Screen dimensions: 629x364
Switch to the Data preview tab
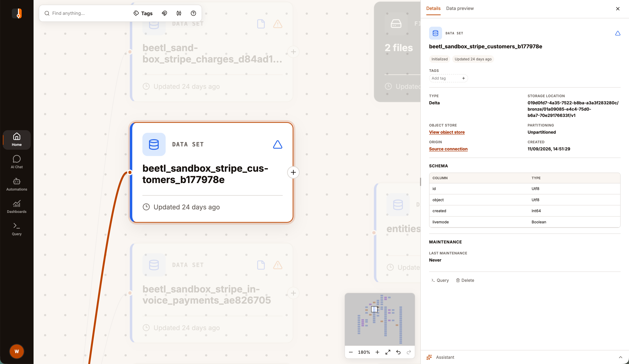[460, 9]
